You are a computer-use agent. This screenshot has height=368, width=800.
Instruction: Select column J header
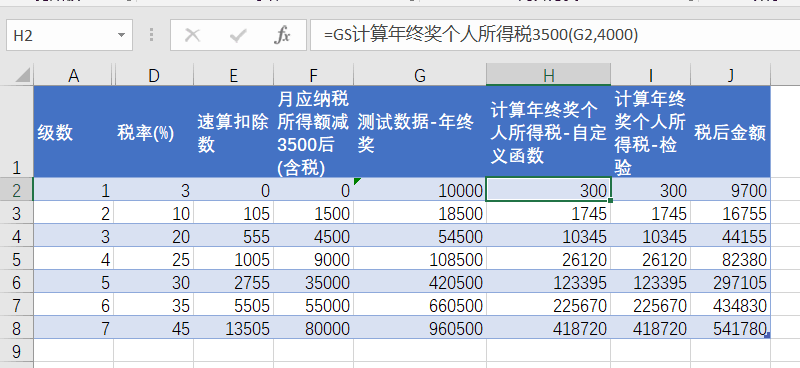[731, 76]
